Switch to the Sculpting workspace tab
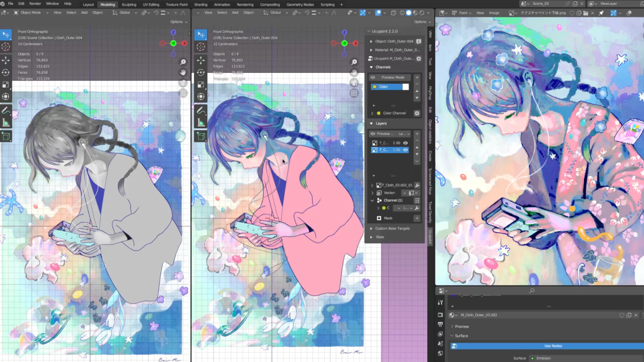 click(x=129, y=4)
